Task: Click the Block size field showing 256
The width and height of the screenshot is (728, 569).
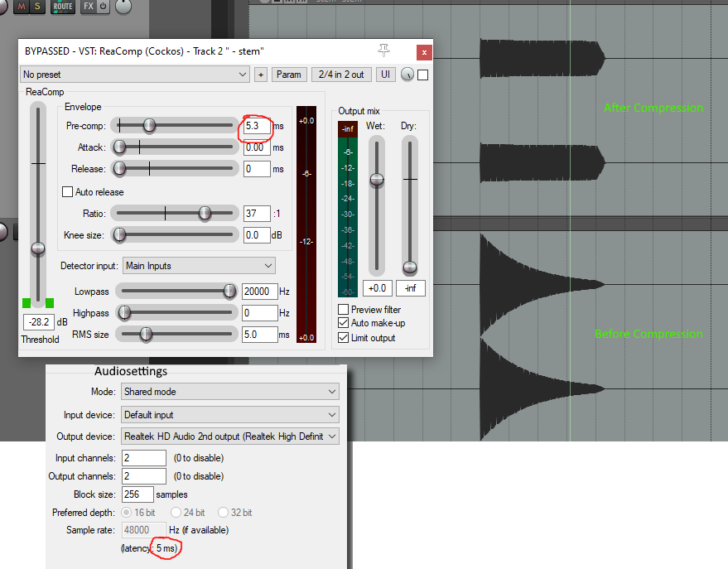Action: 137,494
